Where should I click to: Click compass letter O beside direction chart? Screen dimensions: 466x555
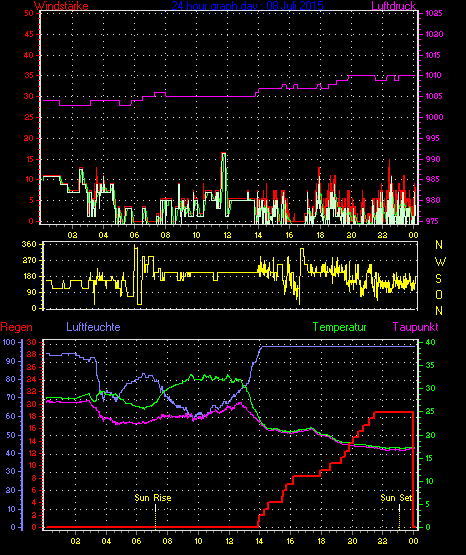pos(439,294)
